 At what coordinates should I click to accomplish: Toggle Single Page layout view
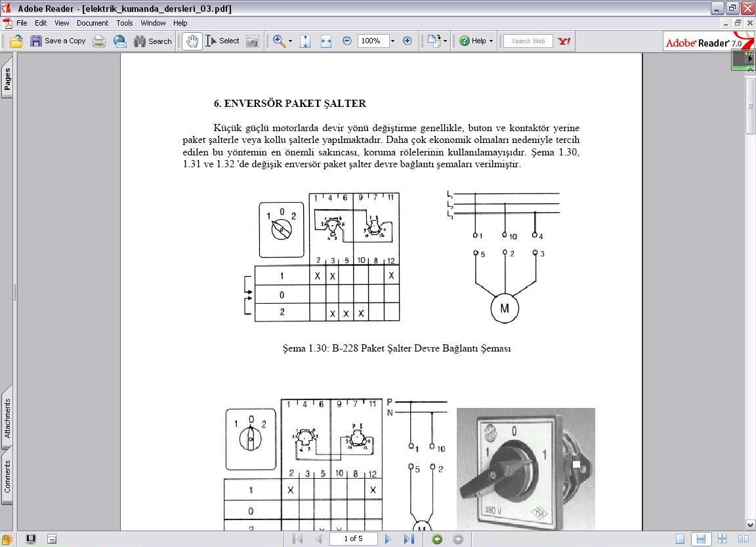pyautogui.click(x=680, y=538)
